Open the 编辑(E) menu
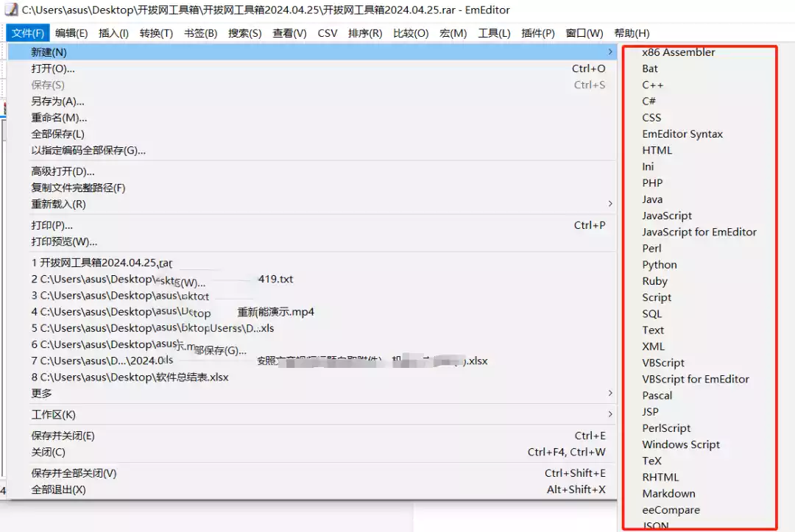The image size is (795, 532). pyautogui.click(x=71, y=33)
